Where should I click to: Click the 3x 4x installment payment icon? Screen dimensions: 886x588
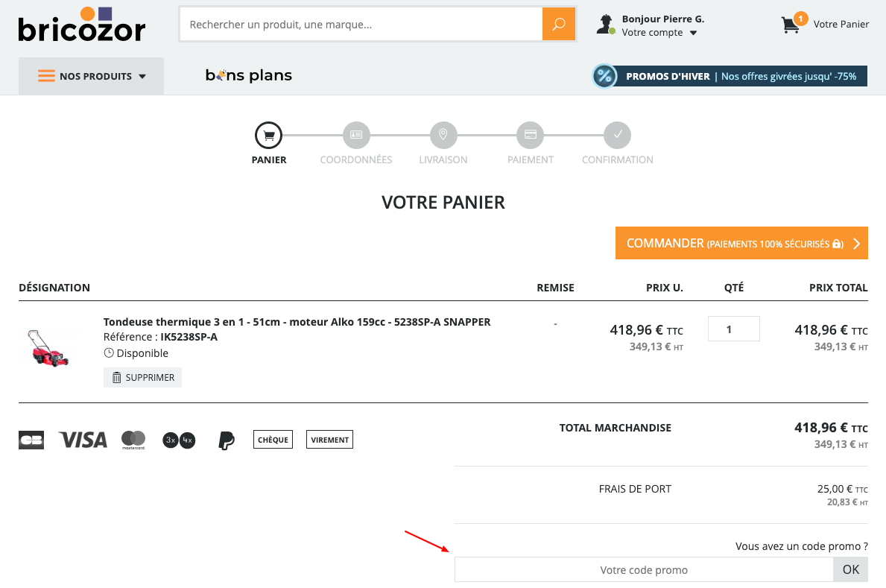point(179,440)
